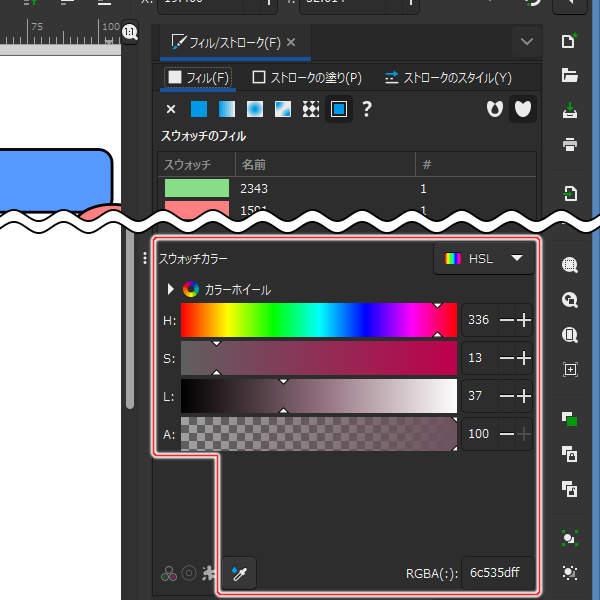Screen dimensions: 600x600
Task: Adjust the L lightness slider
Action: point(319,396)
